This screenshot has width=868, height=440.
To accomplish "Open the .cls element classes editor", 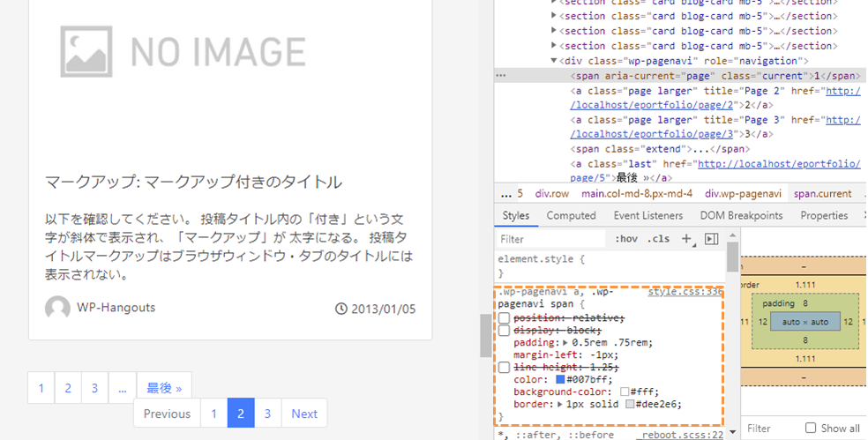I will [x=658, y=239].
